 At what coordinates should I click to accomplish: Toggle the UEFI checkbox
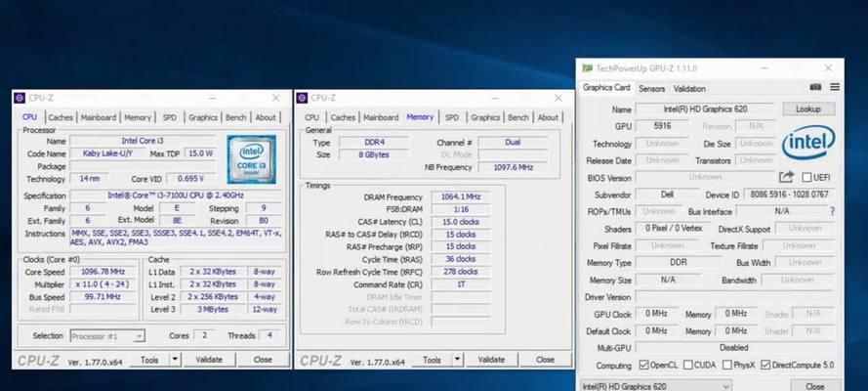tap(806, 178)
